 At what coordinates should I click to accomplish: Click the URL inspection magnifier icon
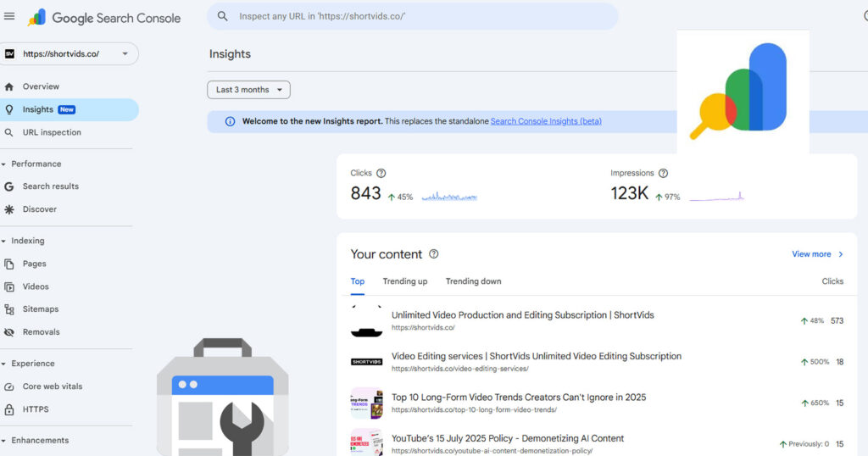point(8,132)
